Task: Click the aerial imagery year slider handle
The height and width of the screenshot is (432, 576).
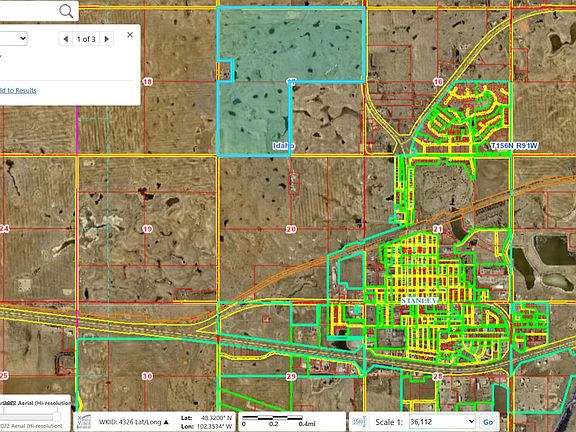Action: (x=57, y=416)
